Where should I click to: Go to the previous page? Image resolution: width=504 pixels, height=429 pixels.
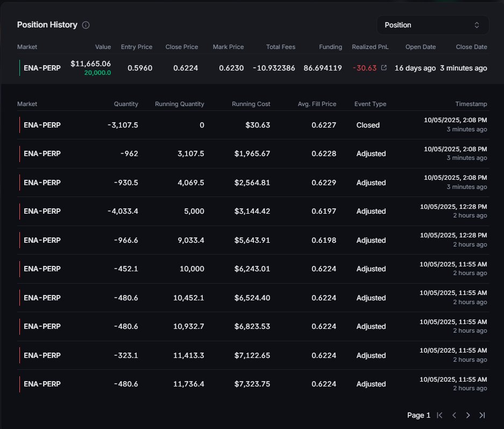454,415
